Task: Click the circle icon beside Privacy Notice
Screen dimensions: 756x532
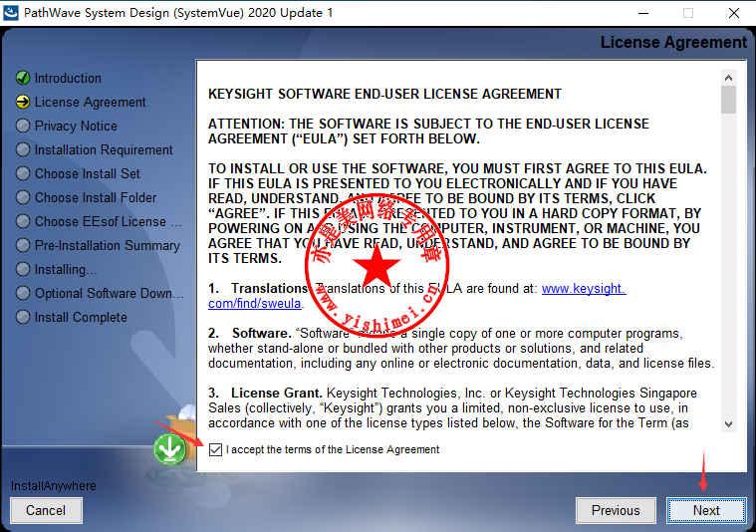Action: 23,126
